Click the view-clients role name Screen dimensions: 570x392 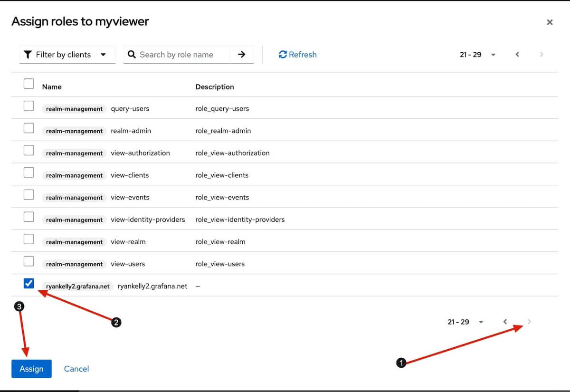pyautogui.click(x=130, y=175)
